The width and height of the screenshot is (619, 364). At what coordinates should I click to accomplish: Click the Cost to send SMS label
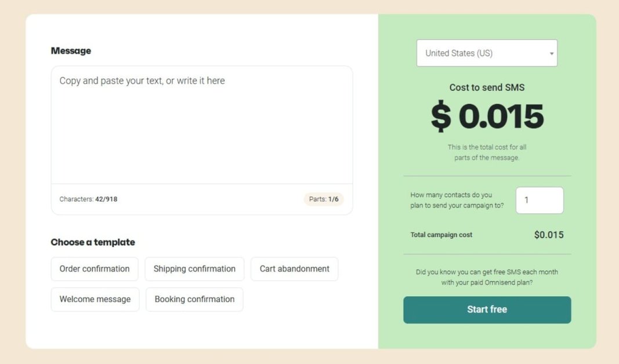point(487,88)
